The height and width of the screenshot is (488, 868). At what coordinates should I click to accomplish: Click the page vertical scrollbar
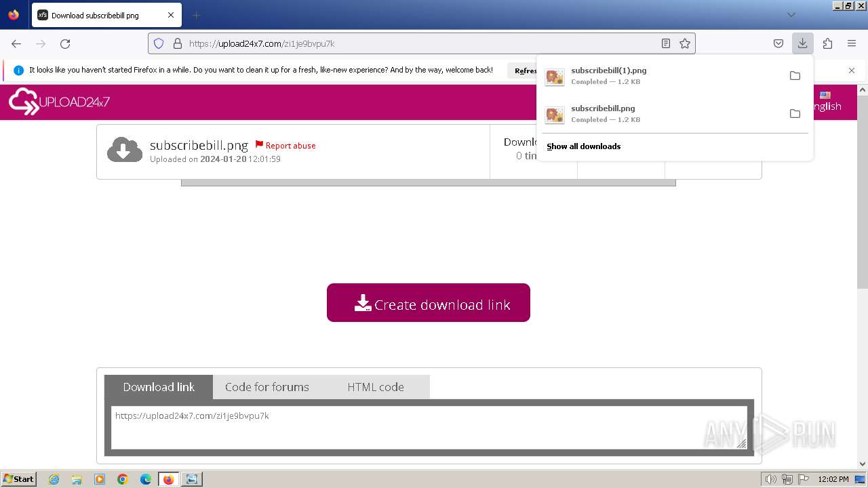[863, 193]
